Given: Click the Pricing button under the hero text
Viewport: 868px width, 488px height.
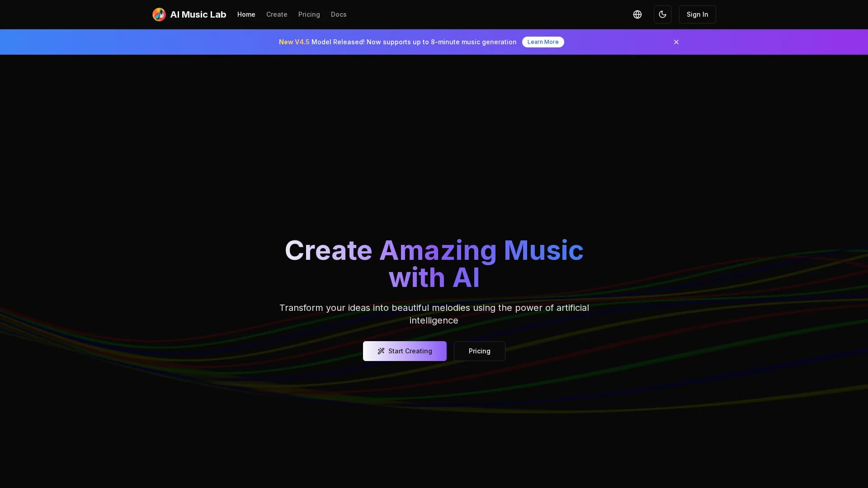Looking at the screenshot, I should pos(479,351).
